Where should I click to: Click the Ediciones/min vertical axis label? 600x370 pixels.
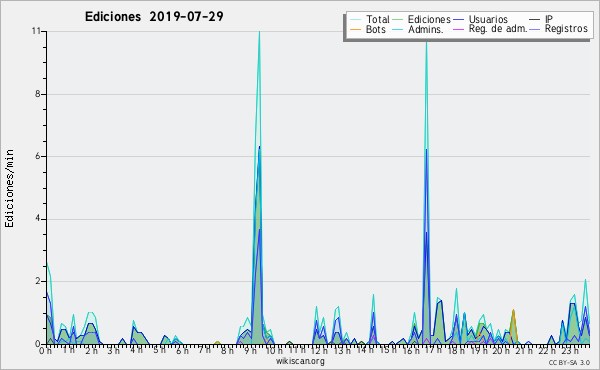9,188
